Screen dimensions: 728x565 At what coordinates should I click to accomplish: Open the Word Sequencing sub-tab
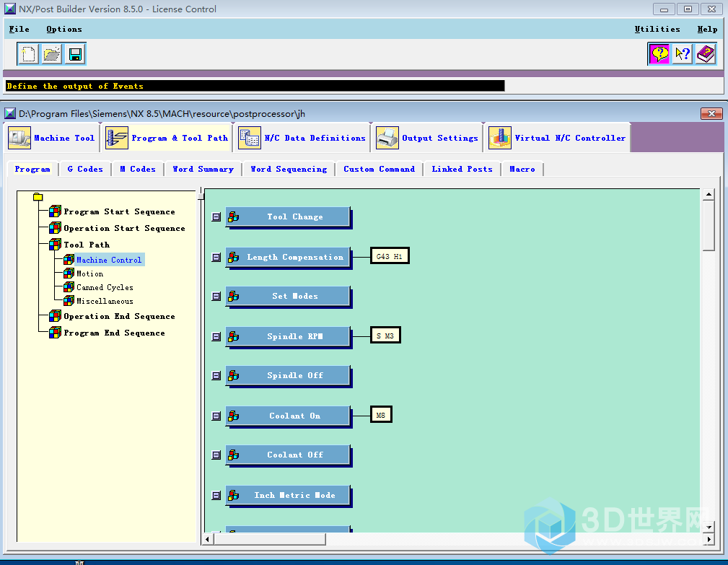click(x=289, y=169)
